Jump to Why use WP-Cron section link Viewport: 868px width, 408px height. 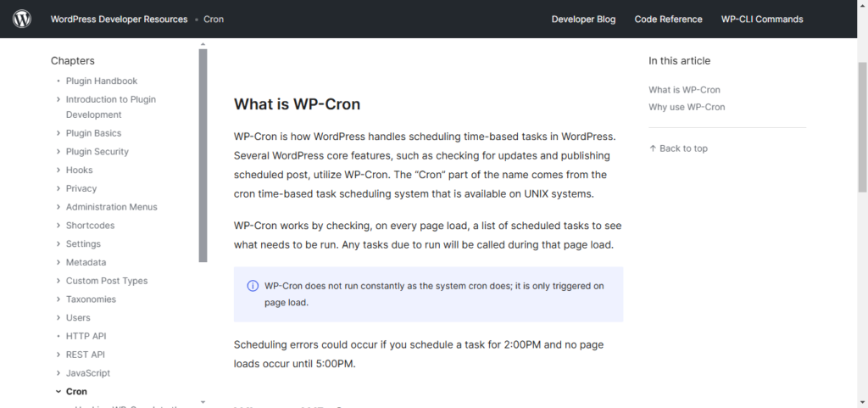pyautogui.click(x=687, y=107)
